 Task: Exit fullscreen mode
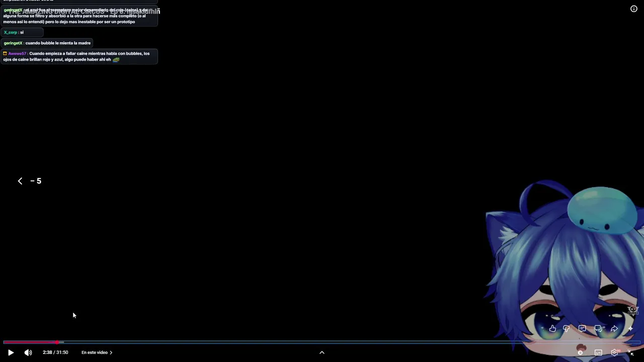point(630,352)
